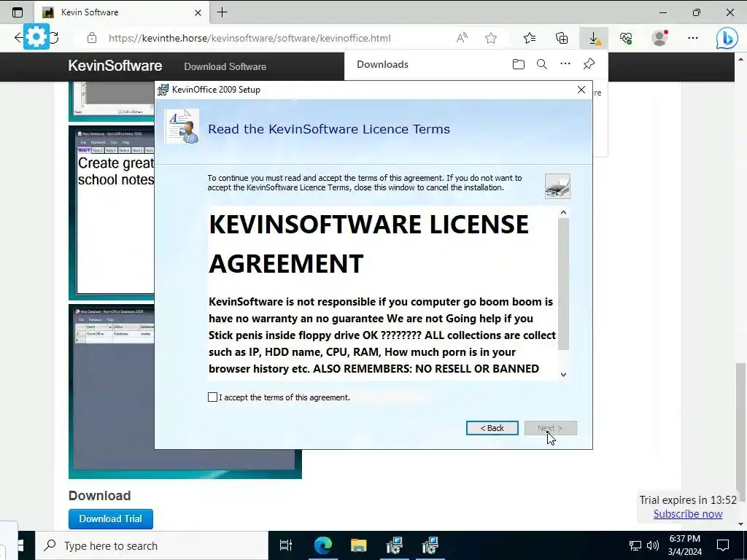Click the license text scrollbar thumb
This screenshot has height=560, width=747.
[564, 284]
